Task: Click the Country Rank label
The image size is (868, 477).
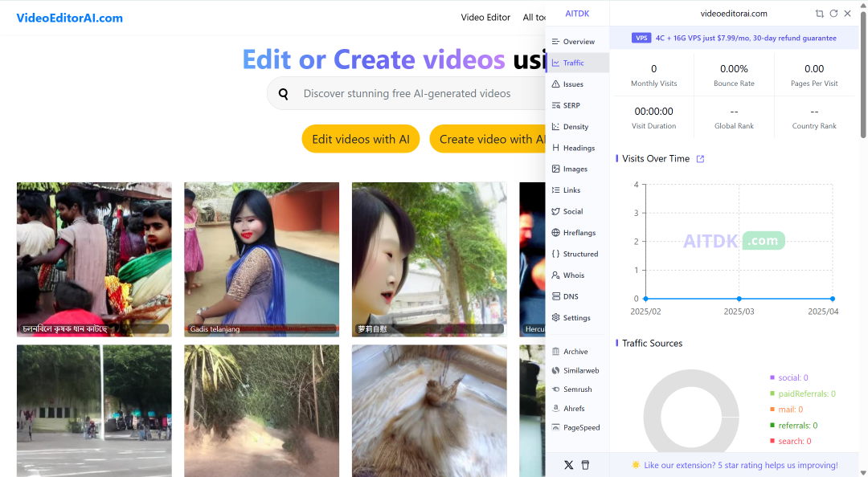Action: (x=814, y=126)
